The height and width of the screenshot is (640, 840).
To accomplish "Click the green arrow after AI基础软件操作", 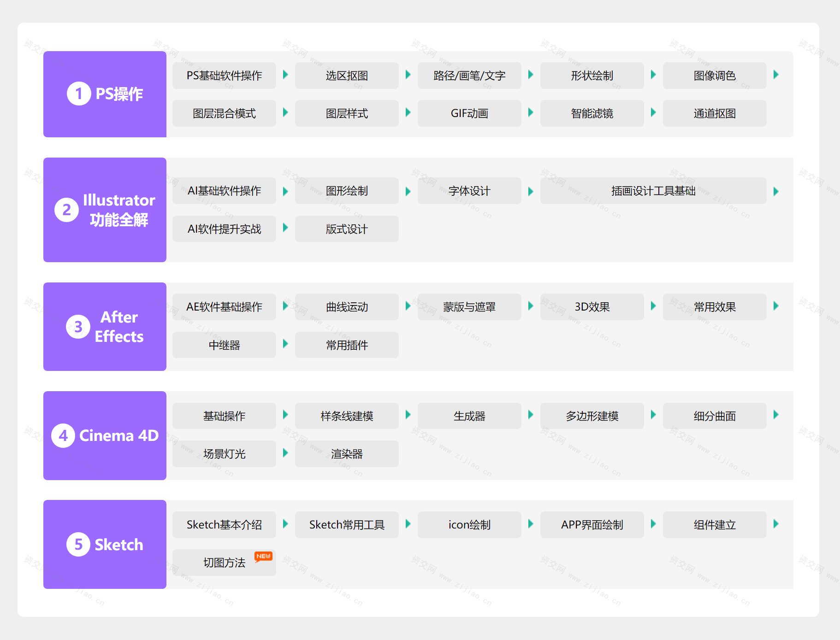I will 285,191.
